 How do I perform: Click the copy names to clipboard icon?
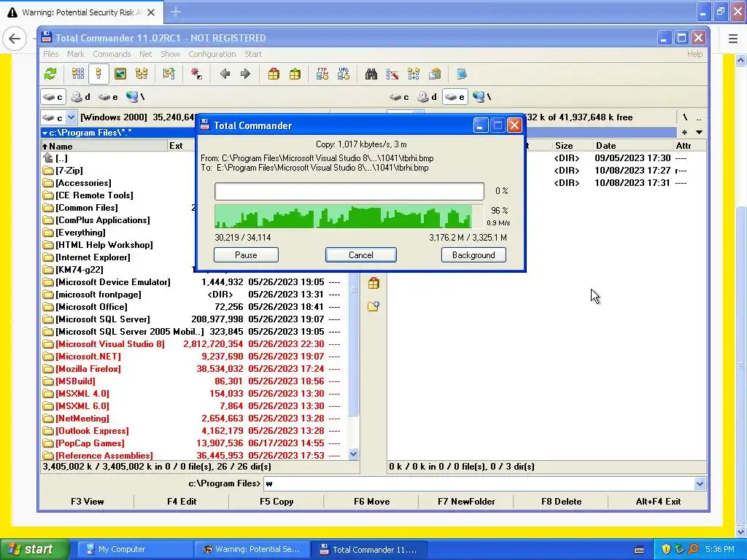tap(435, 74)
